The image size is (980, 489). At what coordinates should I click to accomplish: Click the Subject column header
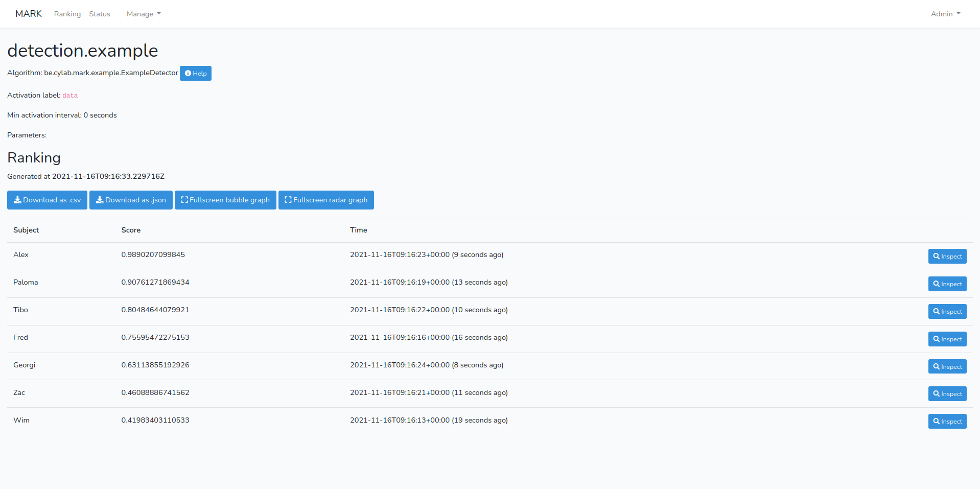tap(26, 230)
